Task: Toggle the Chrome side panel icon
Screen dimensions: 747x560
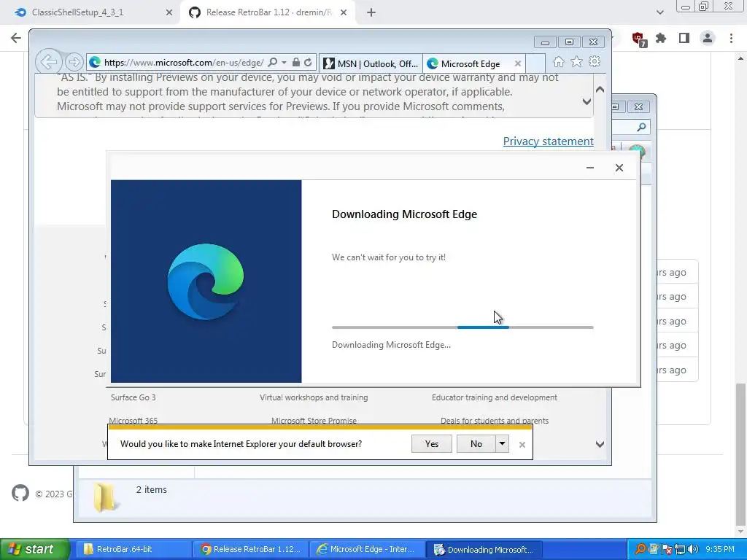Action: [684, 38]
